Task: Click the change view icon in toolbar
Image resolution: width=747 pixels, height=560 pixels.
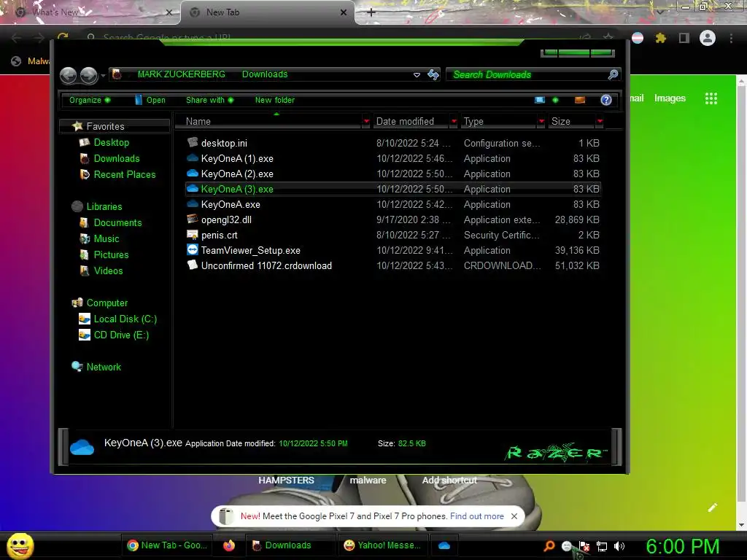Action: [x=539, y=100]
